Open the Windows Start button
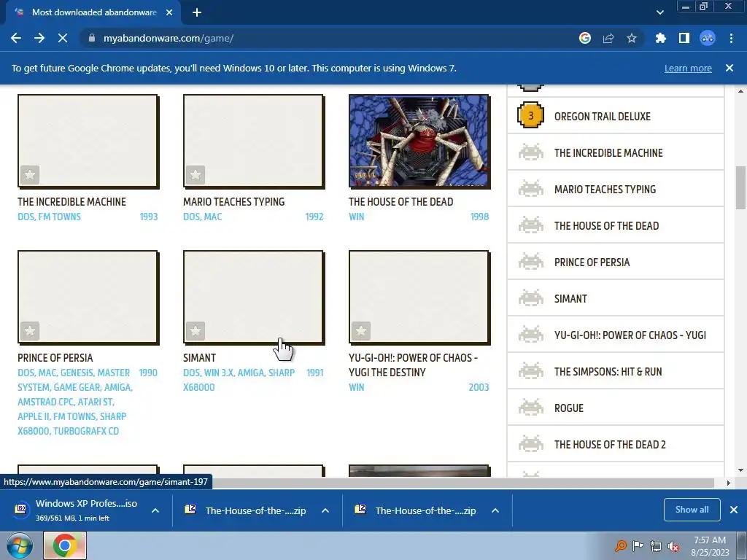This screenshot has width=747, height=560. coord(19,545)
